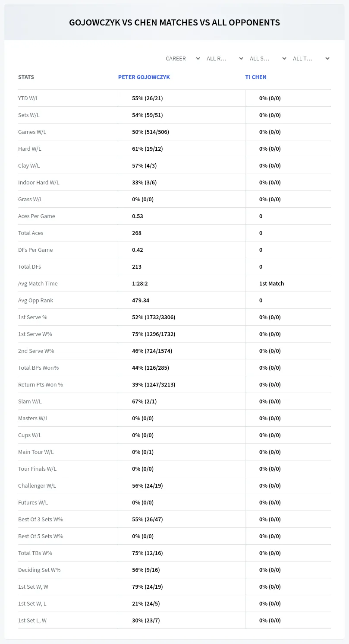
Task: Open the ALL T… tournaments dropdown
Action: click(311, 58)
